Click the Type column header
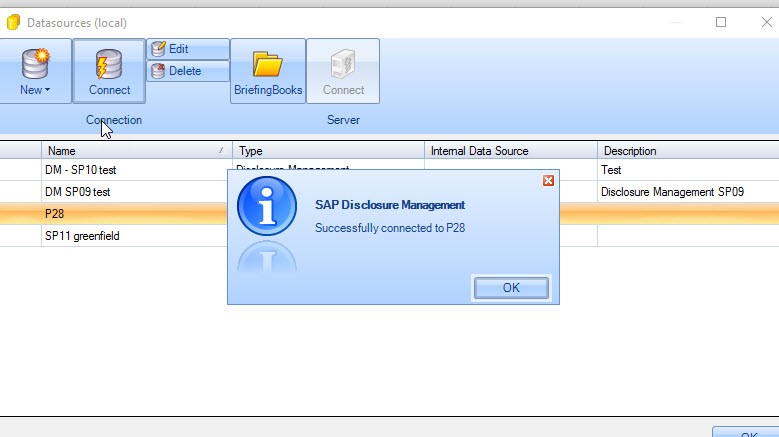This screenshot has width=779, height=437. pyautogui.click(x=328, y=150)
